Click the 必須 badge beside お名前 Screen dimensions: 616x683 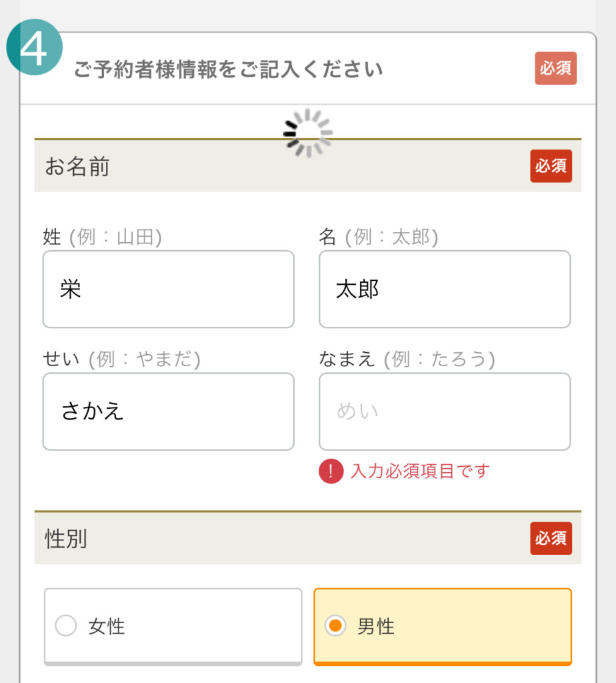point(551,166)
